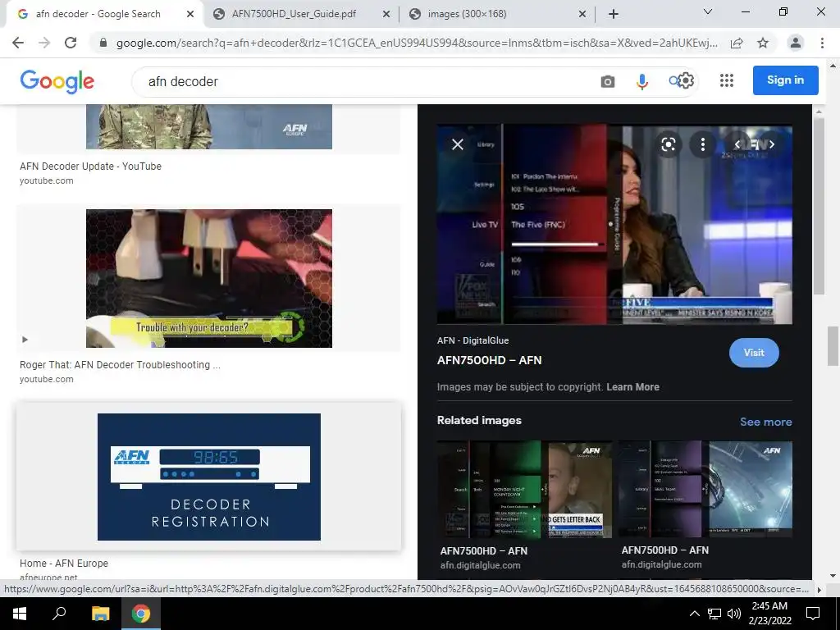Open the taskbar clock and date

[x=769, y=614]
